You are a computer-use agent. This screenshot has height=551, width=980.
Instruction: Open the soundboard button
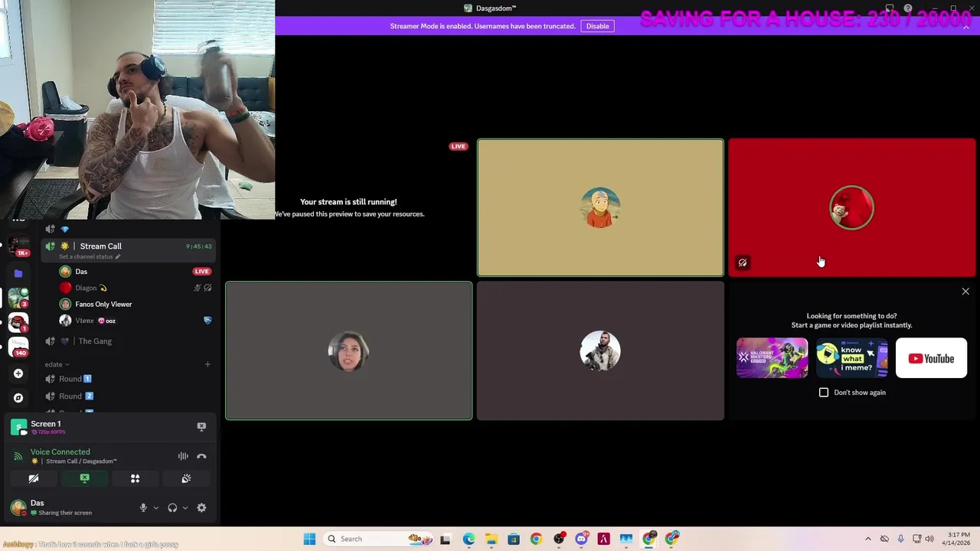(186, 479)
